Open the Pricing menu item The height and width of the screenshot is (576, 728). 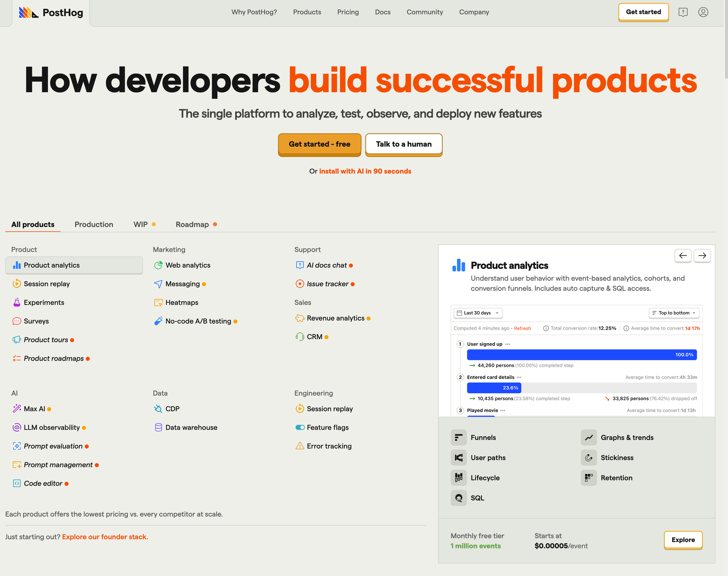tap(348, 12)
